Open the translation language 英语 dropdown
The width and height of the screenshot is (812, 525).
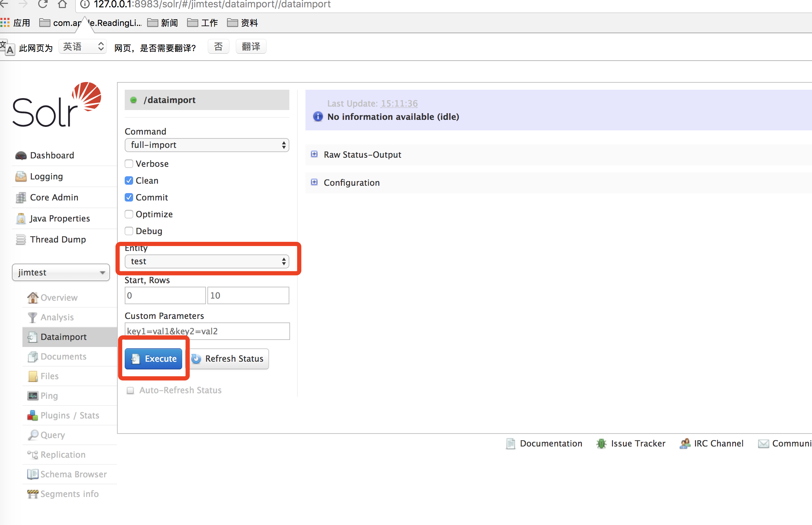(83, 47)
